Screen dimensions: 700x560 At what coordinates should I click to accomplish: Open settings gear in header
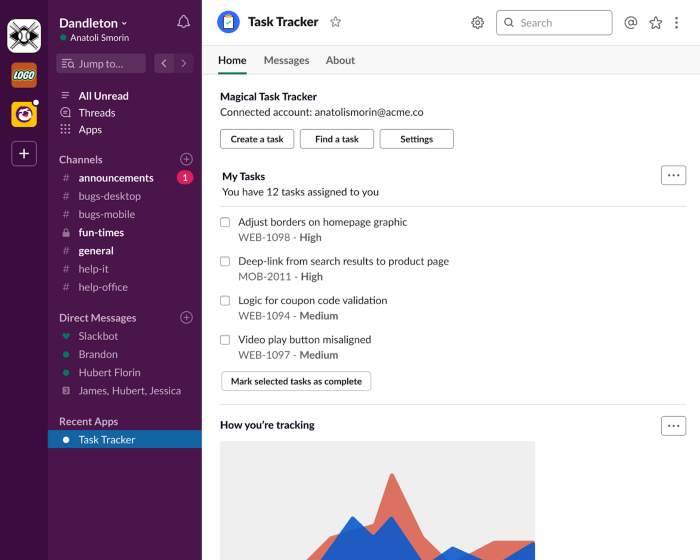point(477,23)
